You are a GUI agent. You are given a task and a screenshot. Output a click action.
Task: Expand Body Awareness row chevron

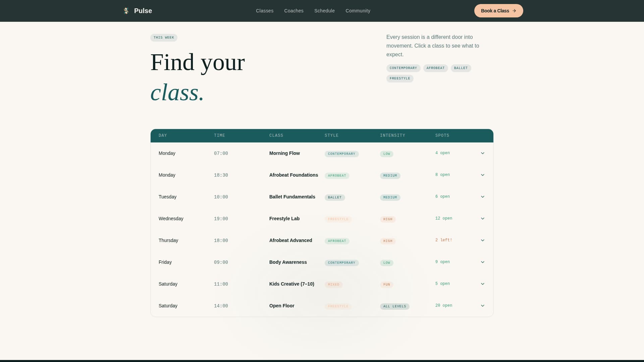tap(483, 262)
